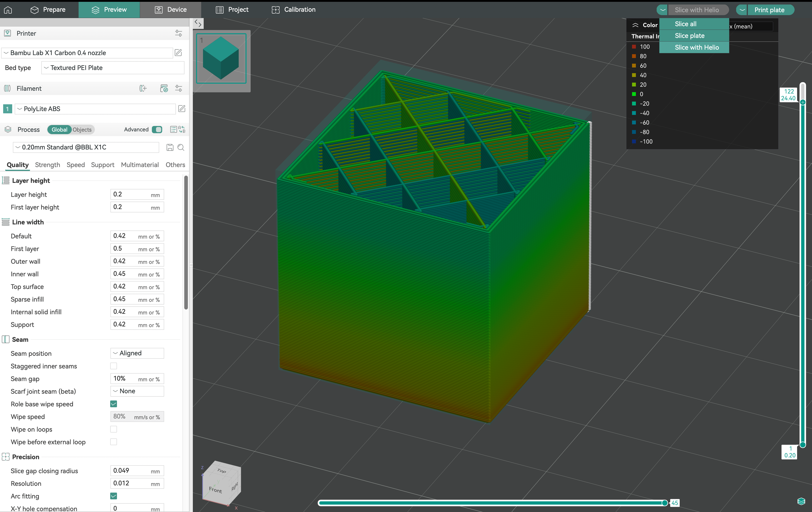
Task: Click the Layer height input field
Action: 137,195
